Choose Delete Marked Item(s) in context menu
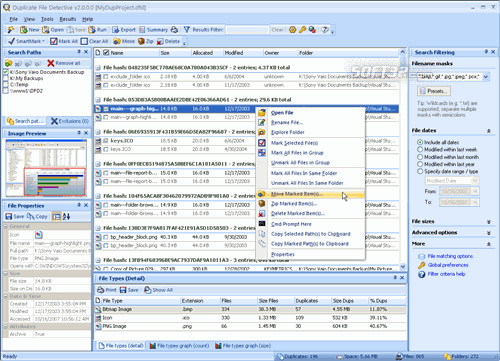500x361 pixels. 311,213
